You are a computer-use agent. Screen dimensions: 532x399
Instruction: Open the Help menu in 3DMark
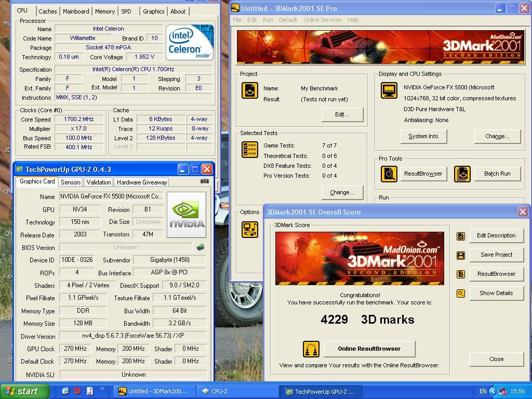[353, 20]
